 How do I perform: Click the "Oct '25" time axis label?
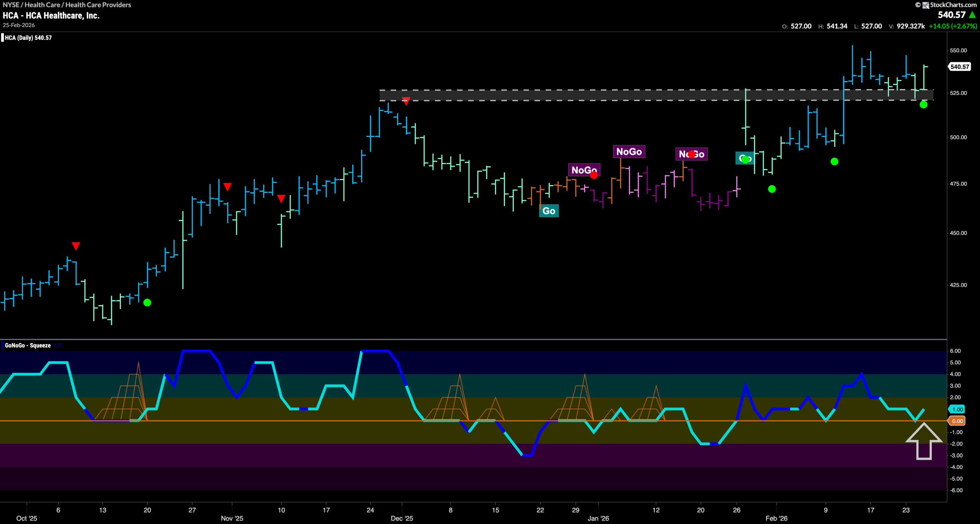(x=27, y=518)
